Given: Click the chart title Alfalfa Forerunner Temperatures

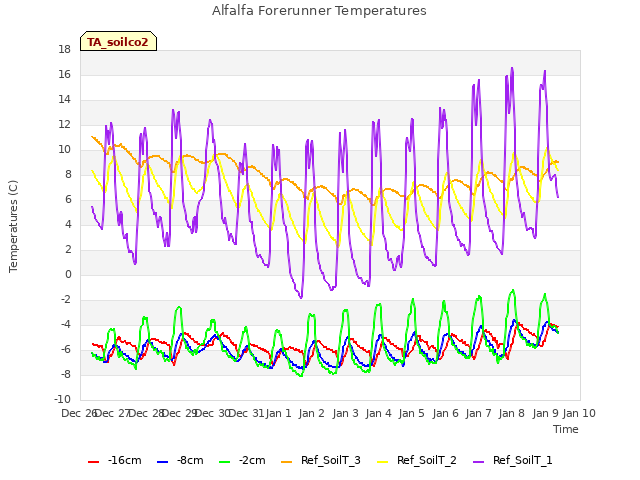Looking at the screenshot, I should click(319, 11).
